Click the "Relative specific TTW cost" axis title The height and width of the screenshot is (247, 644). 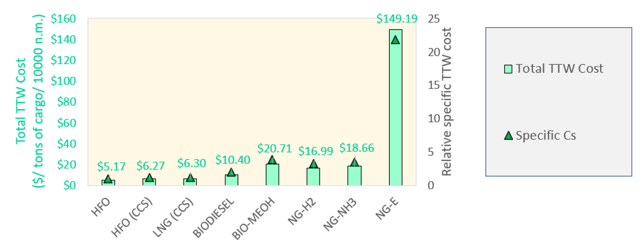point(447,102)
